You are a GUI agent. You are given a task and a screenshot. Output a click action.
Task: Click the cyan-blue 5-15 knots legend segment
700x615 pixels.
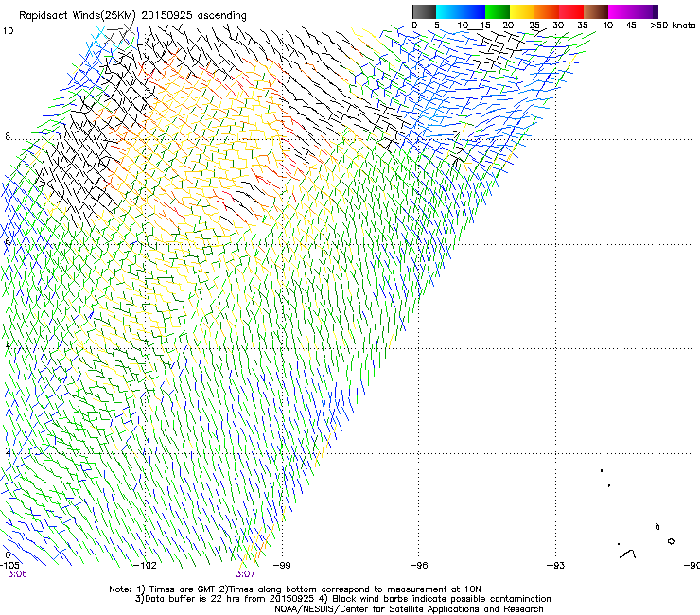pos(461,11)
